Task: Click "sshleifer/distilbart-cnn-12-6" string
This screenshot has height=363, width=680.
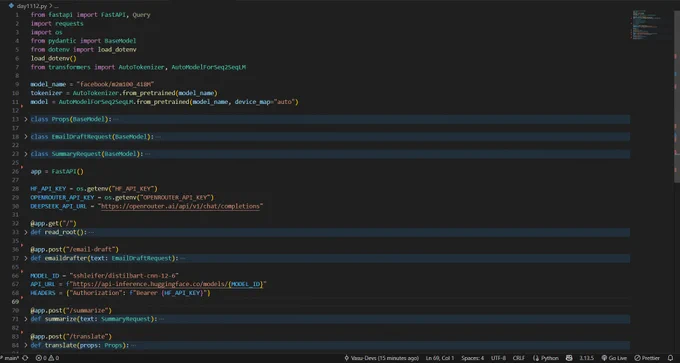Action: [124, 275]
